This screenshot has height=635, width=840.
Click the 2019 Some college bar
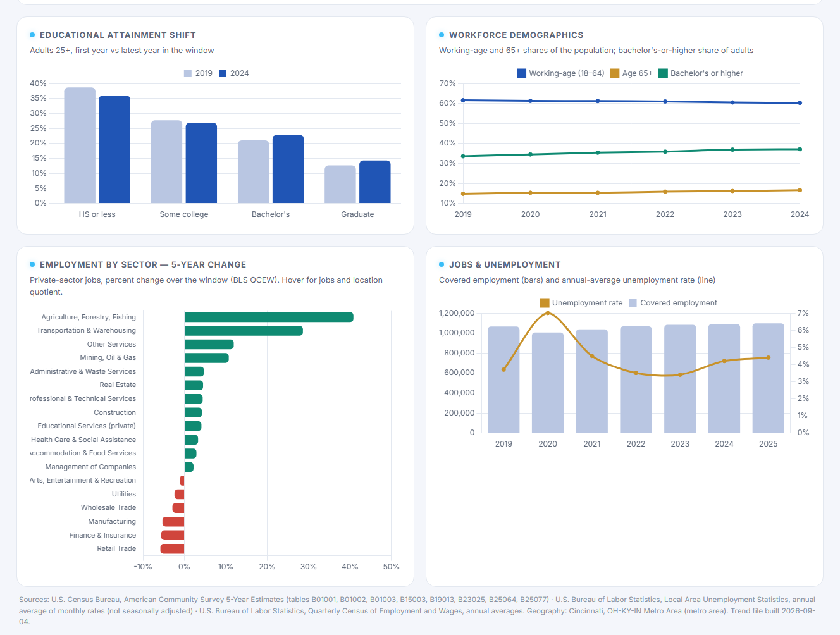point(166,162)
